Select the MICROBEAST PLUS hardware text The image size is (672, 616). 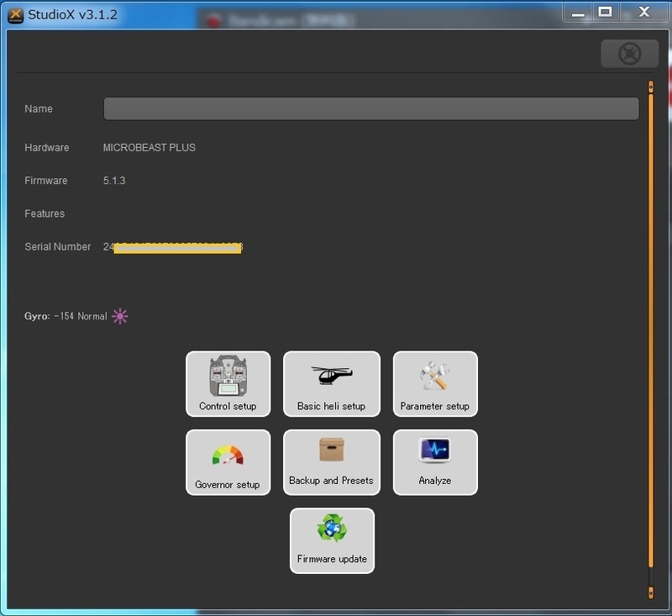pyautogui.click(x=150, y=147)
